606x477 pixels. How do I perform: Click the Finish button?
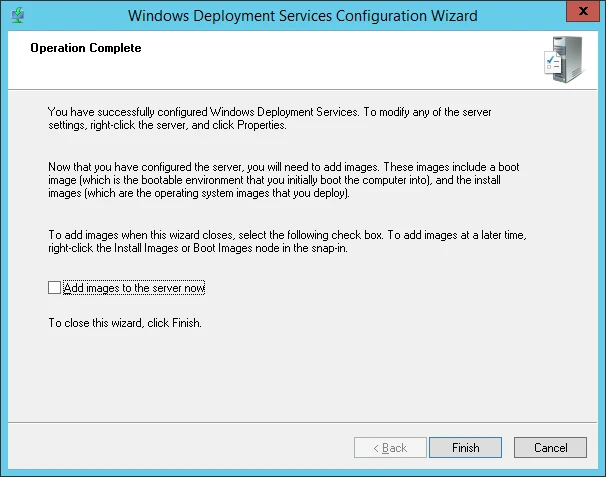[465, 448]
